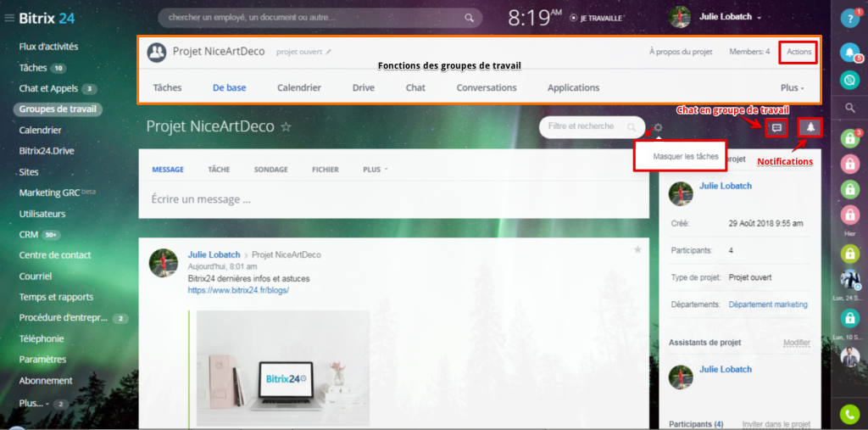Expand the PLUS dropdown in message composer
The height and width of the screenshot is (430, 868).
pos(376,170)
